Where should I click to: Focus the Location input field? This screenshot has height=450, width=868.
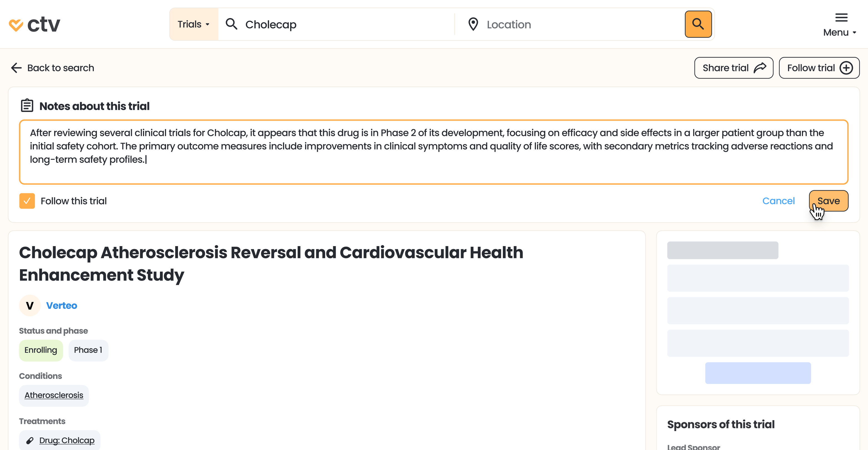coord(573,24)
